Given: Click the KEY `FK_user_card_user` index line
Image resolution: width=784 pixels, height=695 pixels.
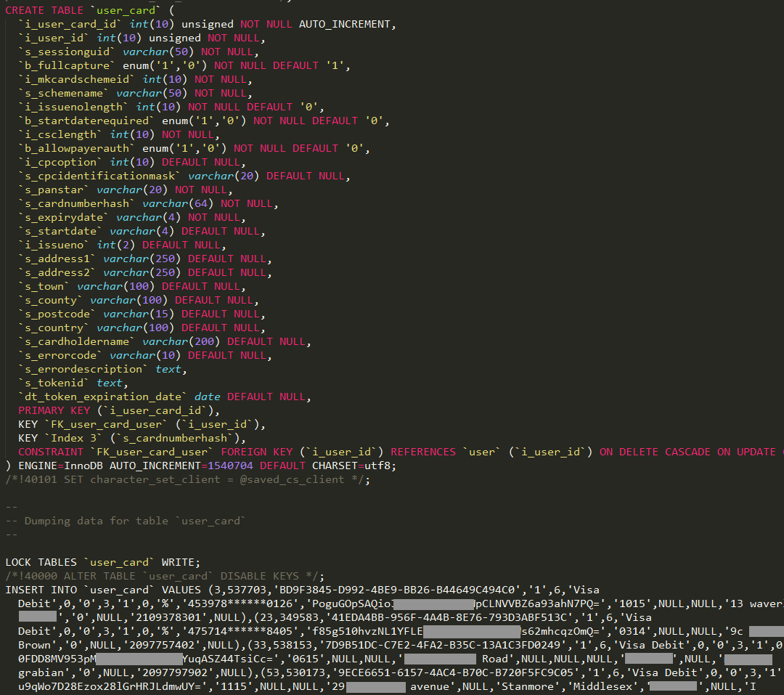Looking at the screenshot, I should click(x=142, y=424).
